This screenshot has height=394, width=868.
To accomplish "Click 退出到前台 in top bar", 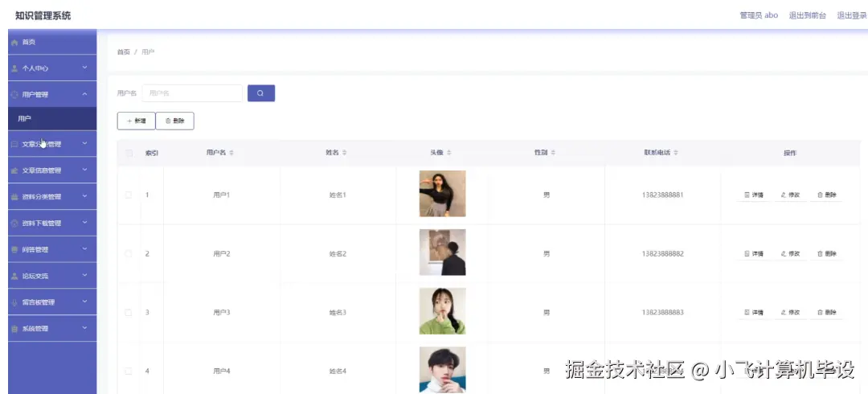I will pyautogui.click(x=808, y=15).
